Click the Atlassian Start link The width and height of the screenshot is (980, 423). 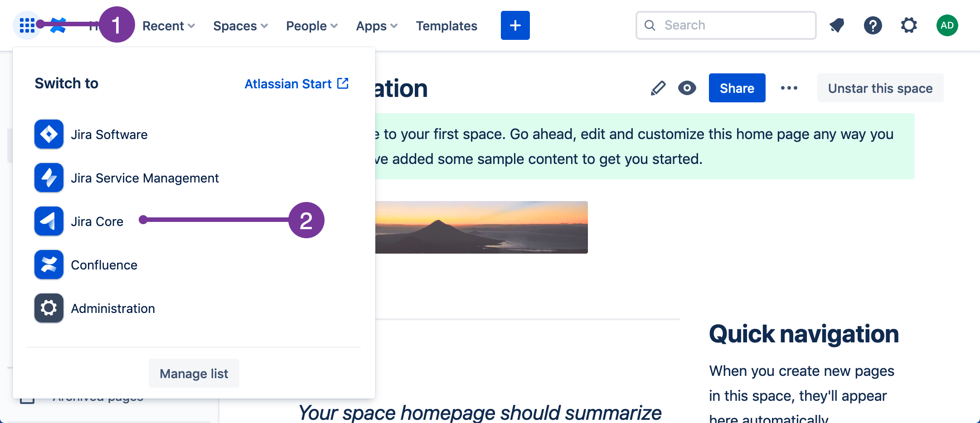296,83
